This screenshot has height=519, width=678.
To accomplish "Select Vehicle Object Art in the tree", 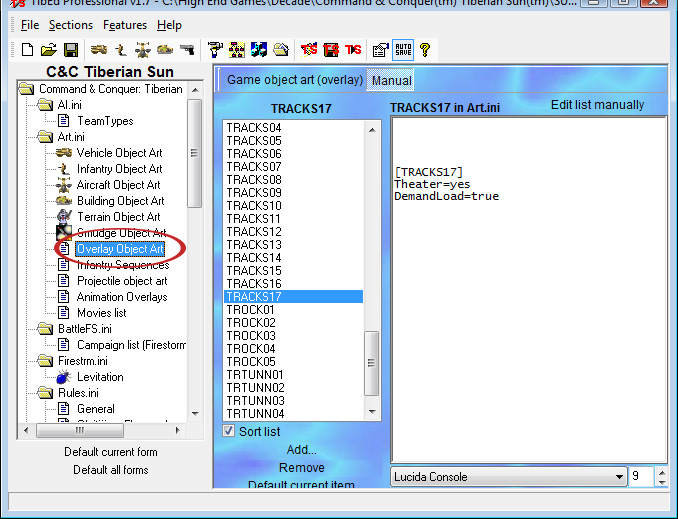I will 119,153.
